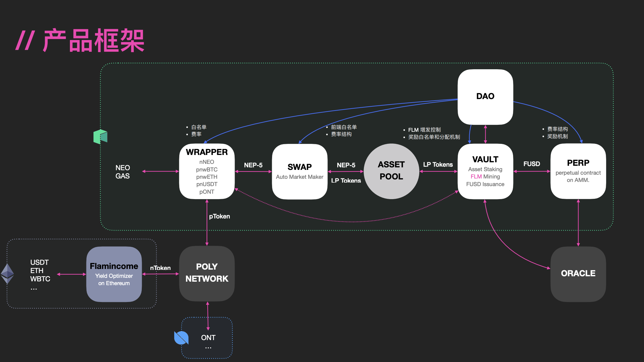Click the slide title 产品框架
644x362 pixels.
point(94,41)
